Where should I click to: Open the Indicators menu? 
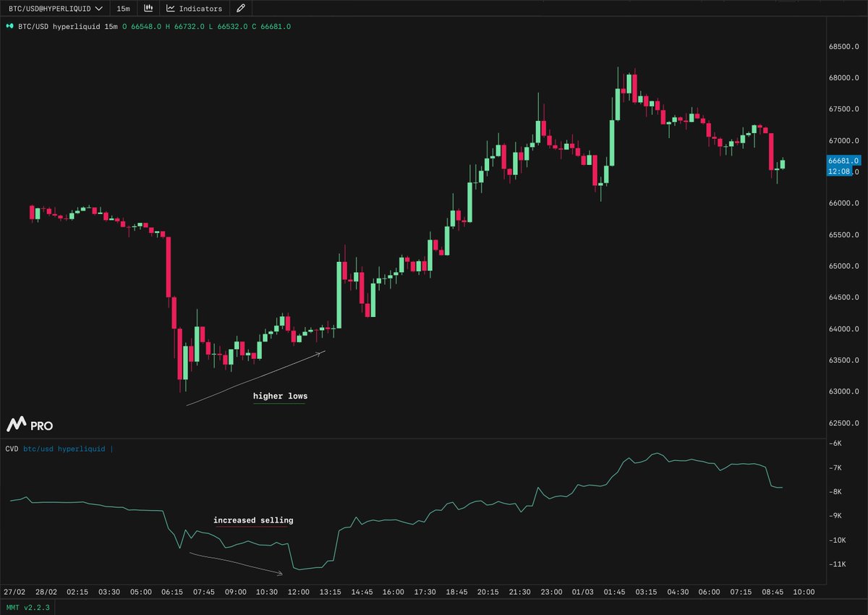[195, 9]
